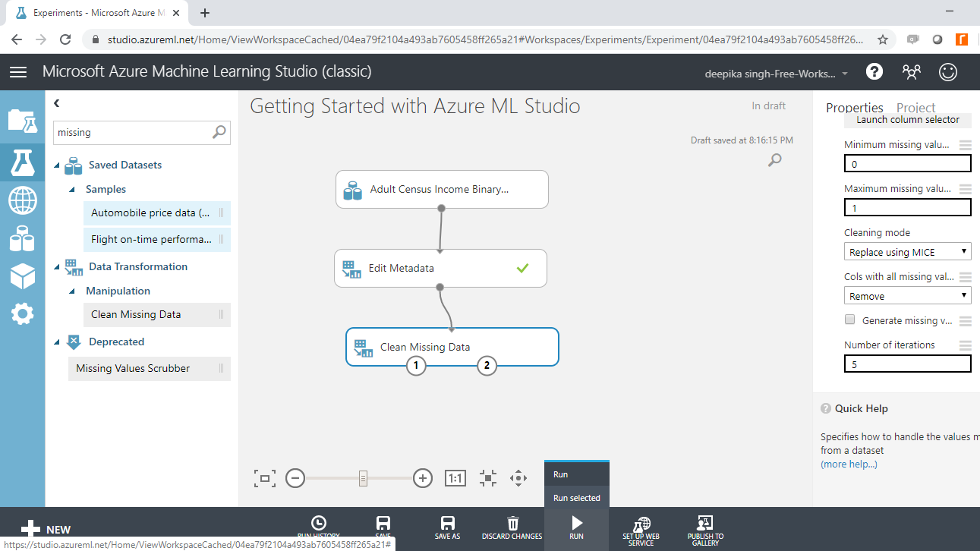Image resolution: width=980 pixels, height=551 pixels.
Task: Click the Save As button
Action: click(x=448, y=527)
